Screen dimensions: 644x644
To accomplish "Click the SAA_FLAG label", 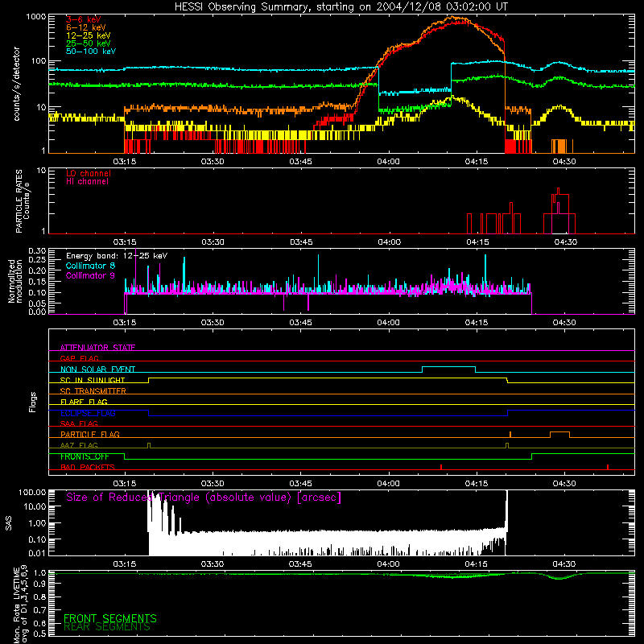I will (x=79, y=423).
